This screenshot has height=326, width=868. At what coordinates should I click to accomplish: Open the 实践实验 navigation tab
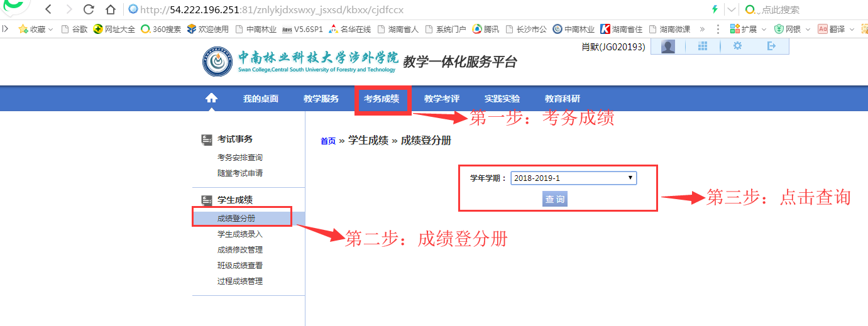click(x=502, y=99)
